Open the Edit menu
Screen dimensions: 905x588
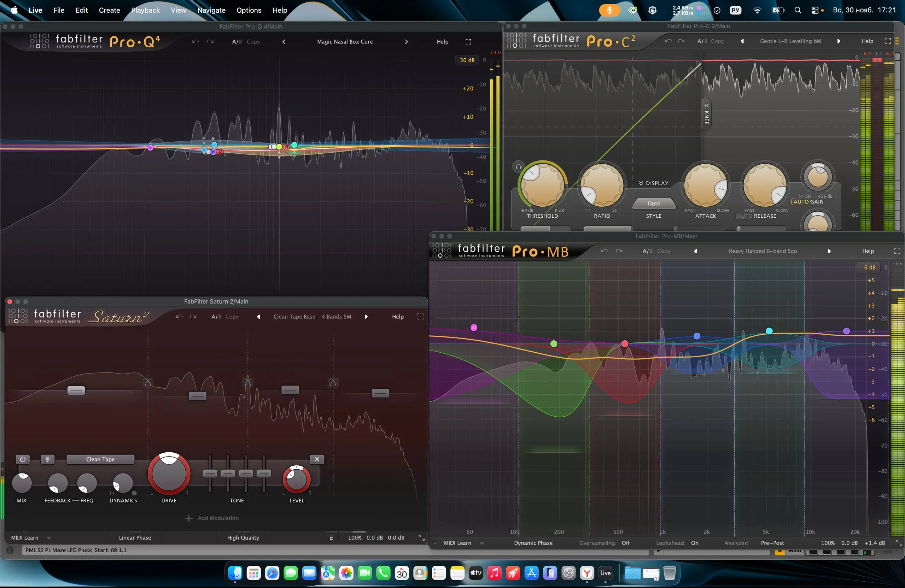pos(81,10)
